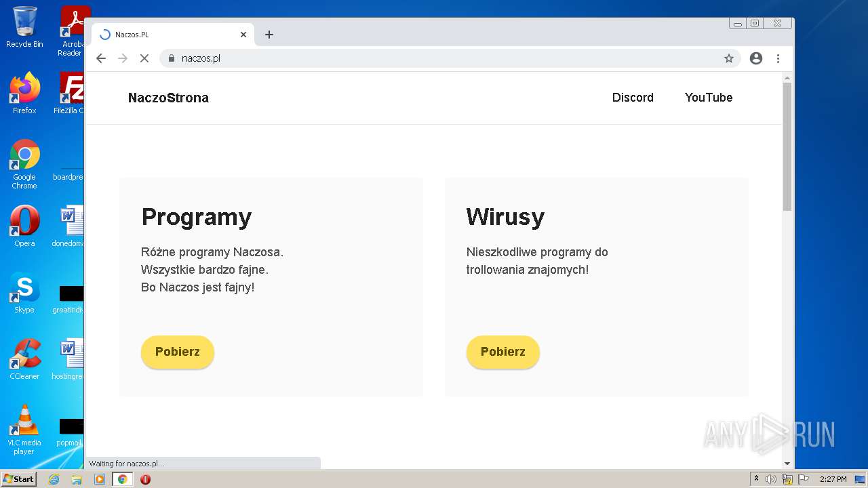Open the donedoma Word document icon
Screen dimensions: 868x488
click(70, 226)
